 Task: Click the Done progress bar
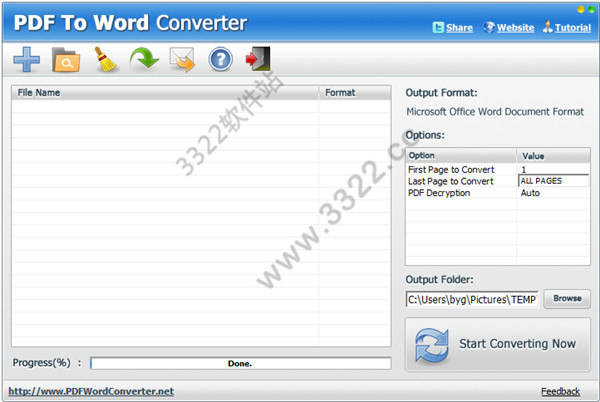coord(241,363)
